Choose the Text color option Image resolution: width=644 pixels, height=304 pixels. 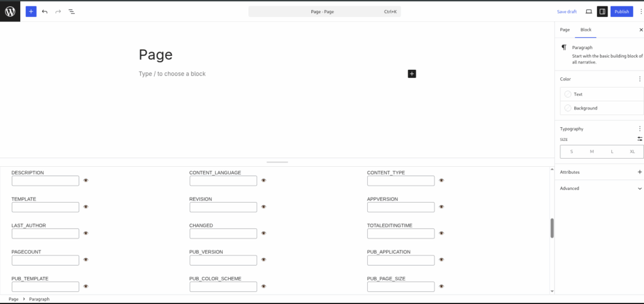602,94
